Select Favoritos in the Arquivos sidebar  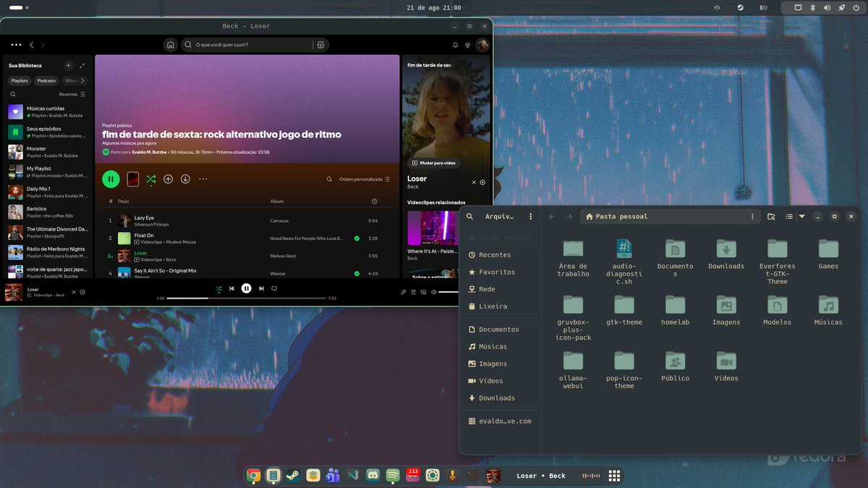click(499, 272)
